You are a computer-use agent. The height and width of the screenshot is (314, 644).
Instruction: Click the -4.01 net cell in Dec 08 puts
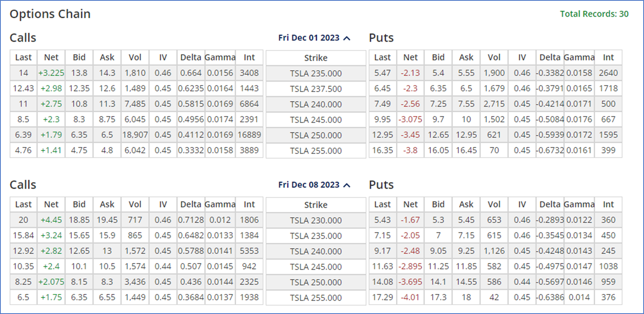tap(410, 297)
